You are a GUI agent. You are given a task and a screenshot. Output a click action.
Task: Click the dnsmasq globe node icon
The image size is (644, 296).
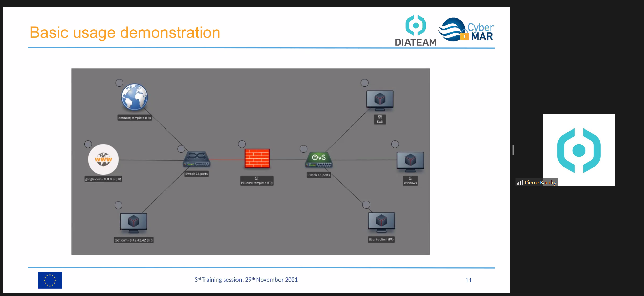(134, 97)
